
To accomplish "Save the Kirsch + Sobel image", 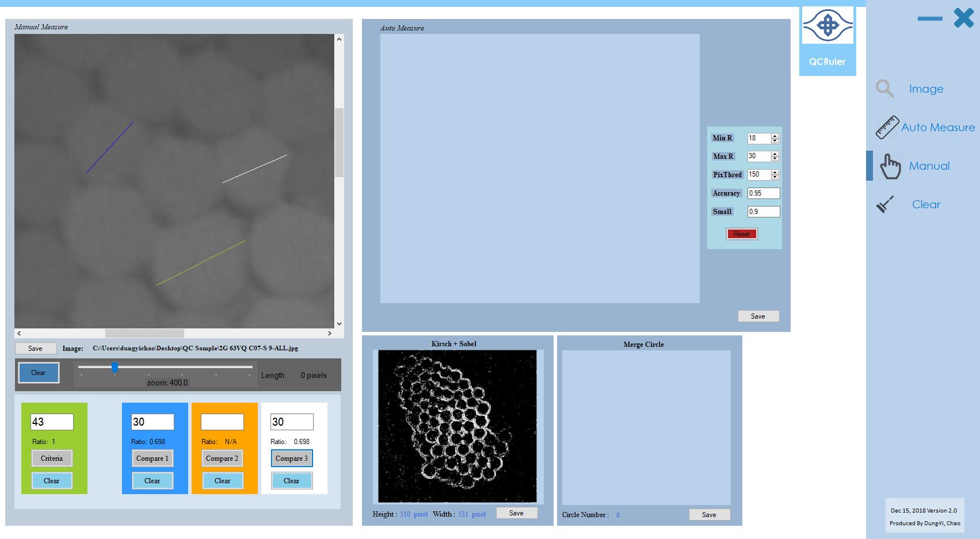I will pos(517,513).
